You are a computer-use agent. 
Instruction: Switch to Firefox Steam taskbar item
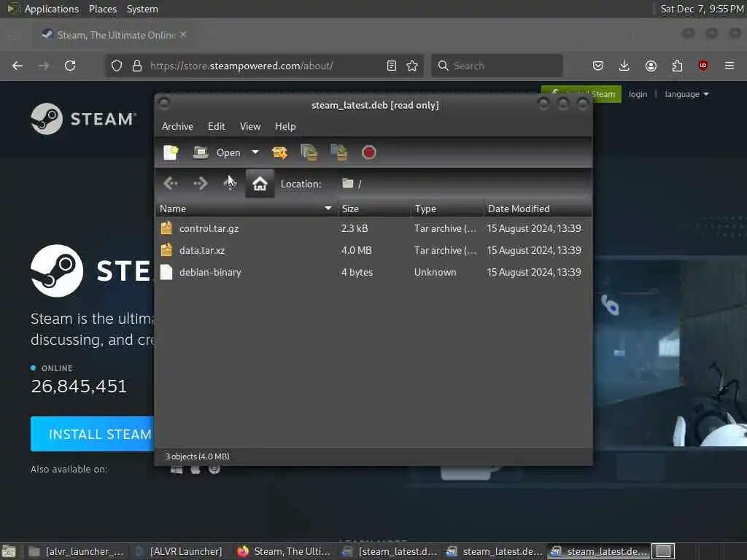coord(285,551)
